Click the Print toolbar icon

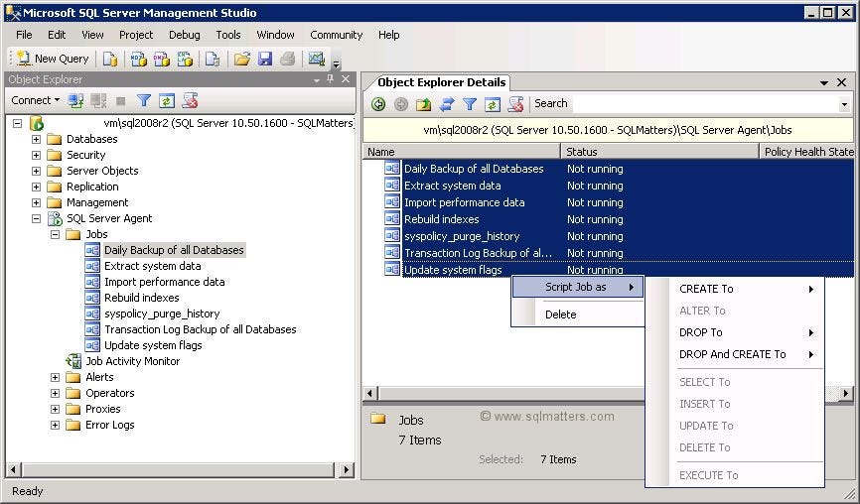(287, 59)
